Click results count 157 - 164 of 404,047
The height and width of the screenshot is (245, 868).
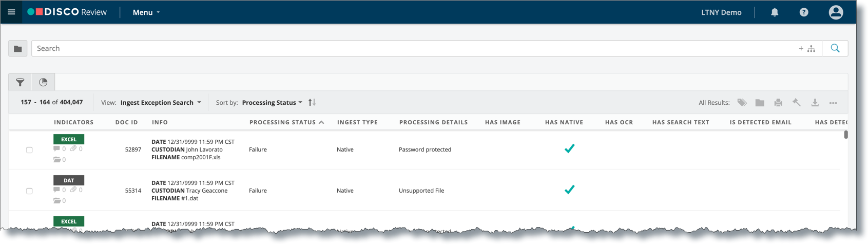pos(51,102)
